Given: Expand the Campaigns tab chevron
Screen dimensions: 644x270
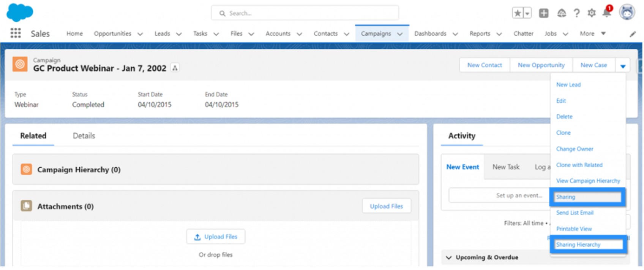Looking at the screenshot, I should pos(400,34).
